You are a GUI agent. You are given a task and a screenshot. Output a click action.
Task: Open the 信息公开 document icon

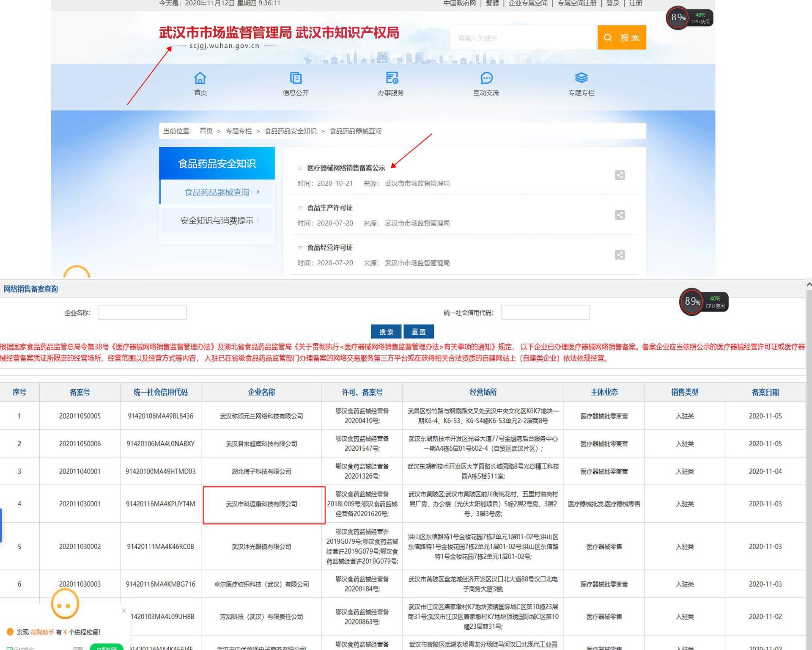[296, 78]
